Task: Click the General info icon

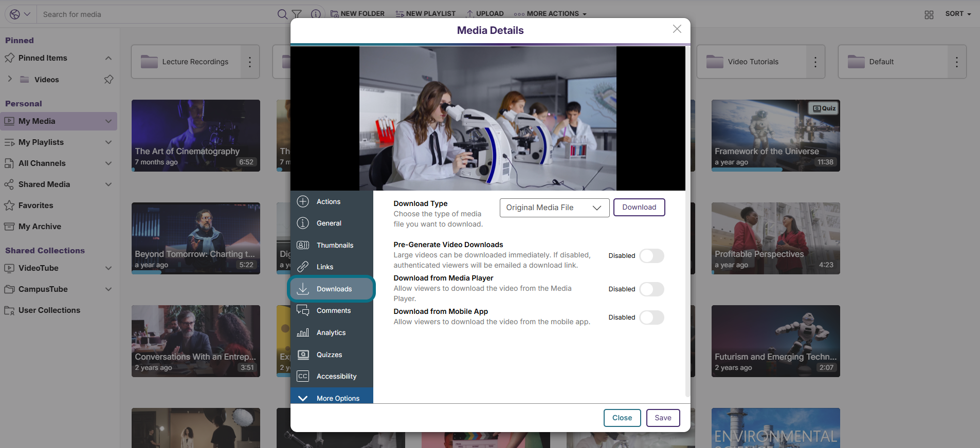Action: 303,223
